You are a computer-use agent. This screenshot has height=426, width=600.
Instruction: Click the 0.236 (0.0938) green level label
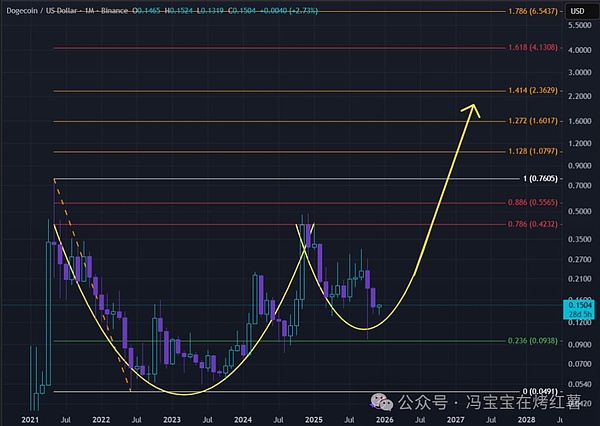click(526, 341)
